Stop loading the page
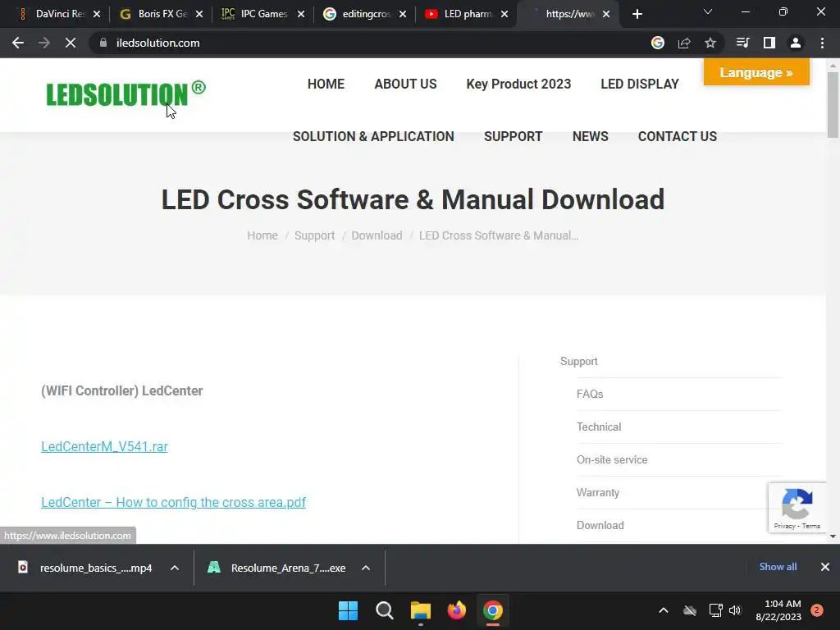The image size is (840, 630). 71,43
